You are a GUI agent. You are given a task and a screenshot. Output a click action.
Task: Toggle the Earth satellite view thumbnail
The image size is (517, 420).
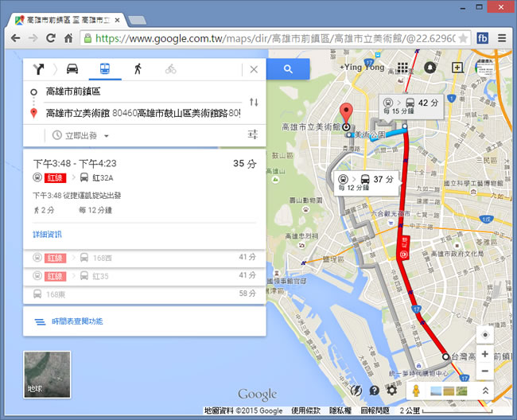tap(47, 375)
